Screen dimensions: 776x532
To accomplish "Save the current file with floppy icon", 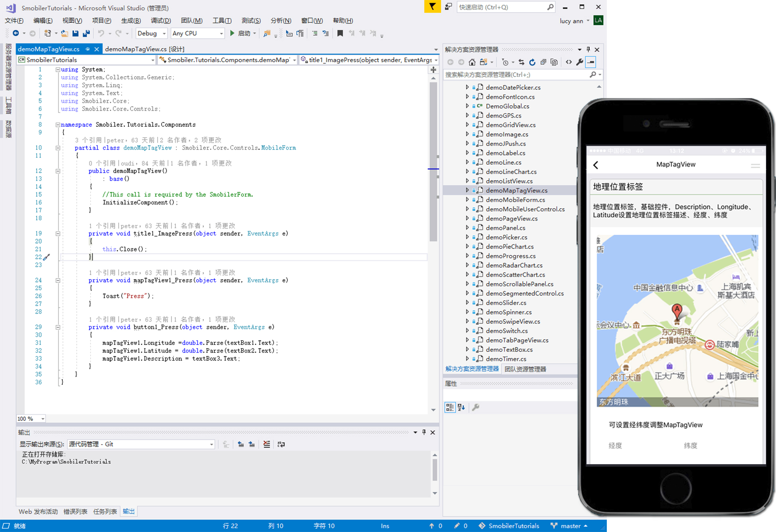I will pos(75,33).
